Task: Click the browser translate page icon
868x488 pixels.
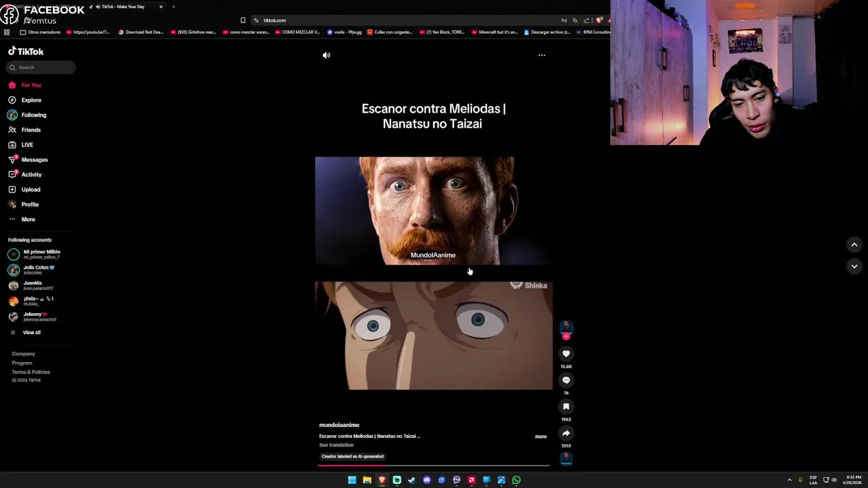Action: tap(575, 20)
